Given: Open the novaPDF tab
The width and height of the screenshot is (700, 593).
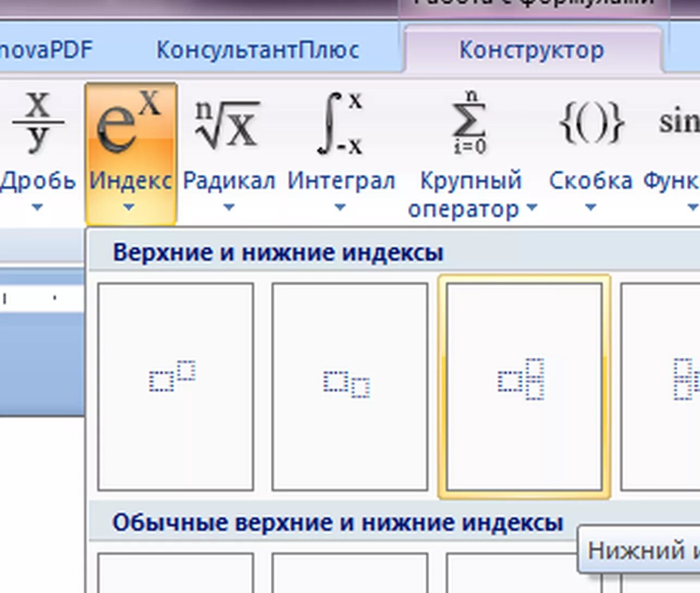Looking at the screenshot, I should point(46,50).
